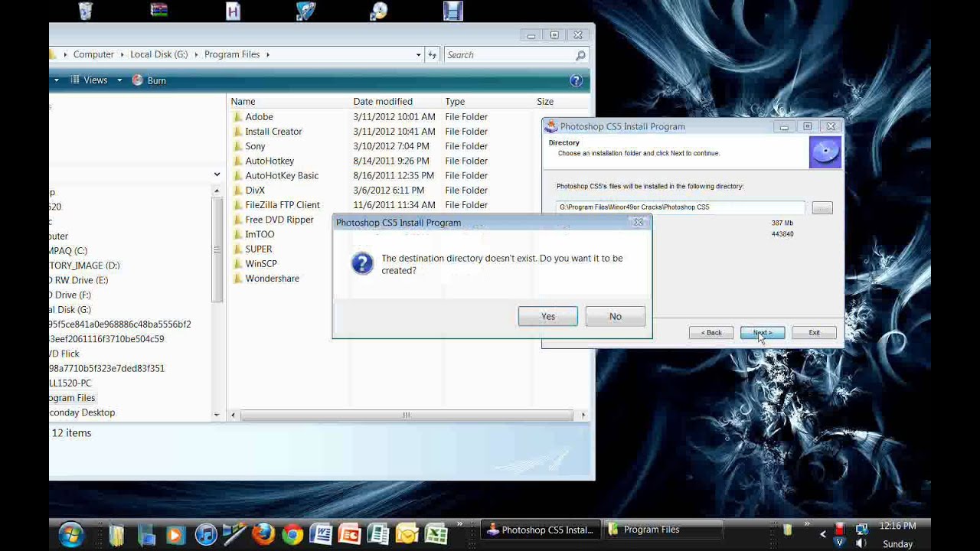Screen dimensions: 980x551
Task: Click the Views icon in Explorer toolbar
Action: pyautogui.click(x=75, y=80)
